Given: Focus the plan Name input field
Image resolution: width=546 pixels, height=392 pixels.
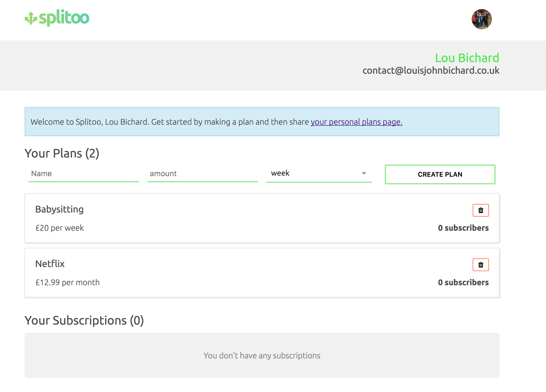Looking at the screenshot, I should (84, 174).
